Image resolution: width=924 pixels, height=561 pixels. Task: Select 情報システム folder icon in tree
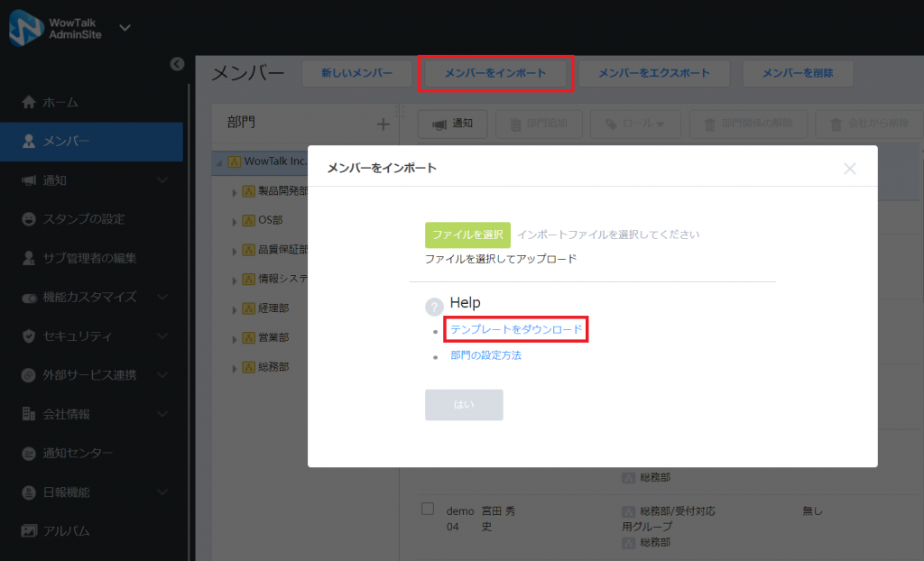coord(249,280)
